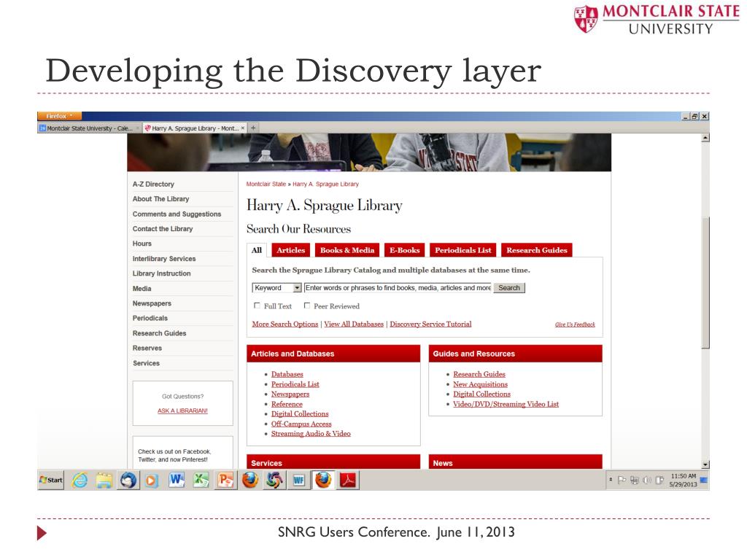Open View All Databases link

click(x=354, y=324)
